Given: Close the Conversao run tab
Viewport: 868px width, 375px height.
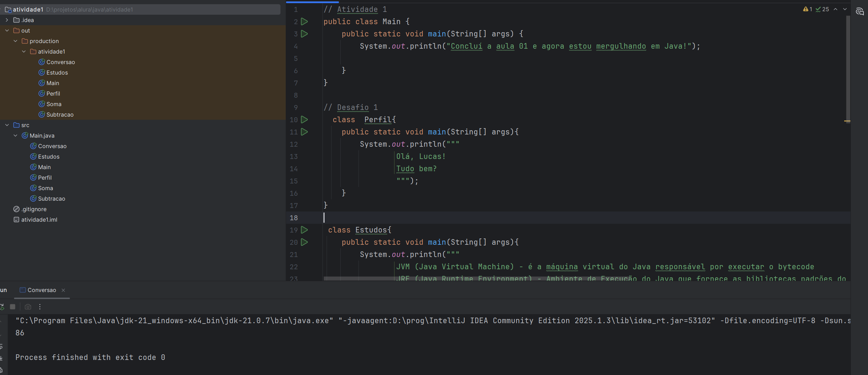Looking at the screenshot, I should click(63, 290).
